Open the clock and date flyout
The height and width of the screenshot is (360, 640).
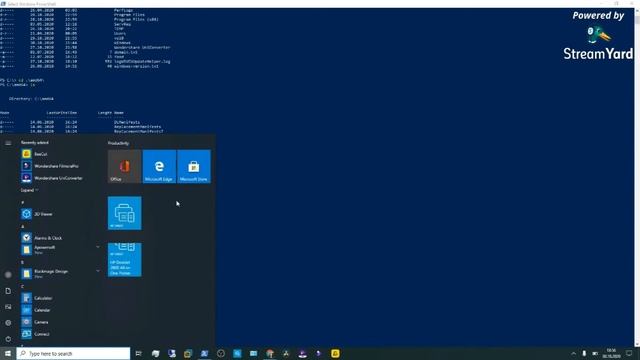611,353
